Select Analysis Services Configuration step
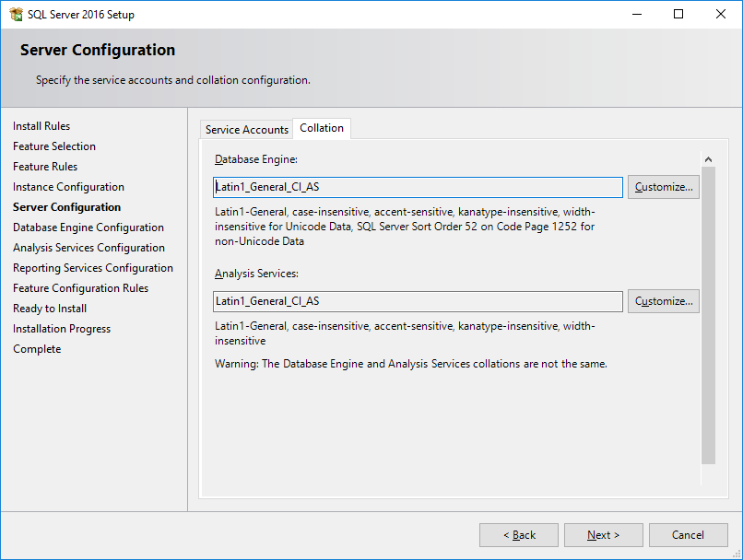This screenshot has height=560, width=743. click(88, 248)
